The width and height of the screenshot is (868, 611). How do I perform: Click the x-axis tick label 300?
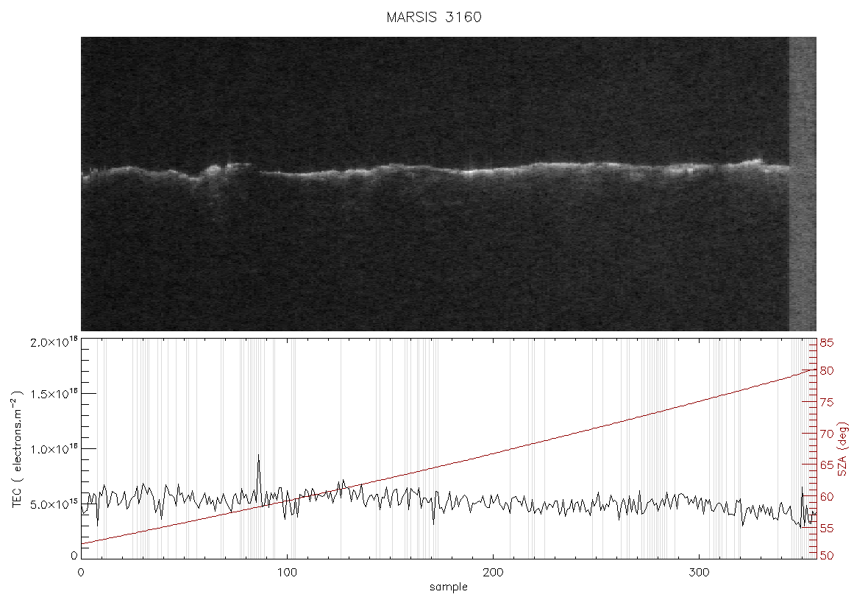tap(699, 572)
